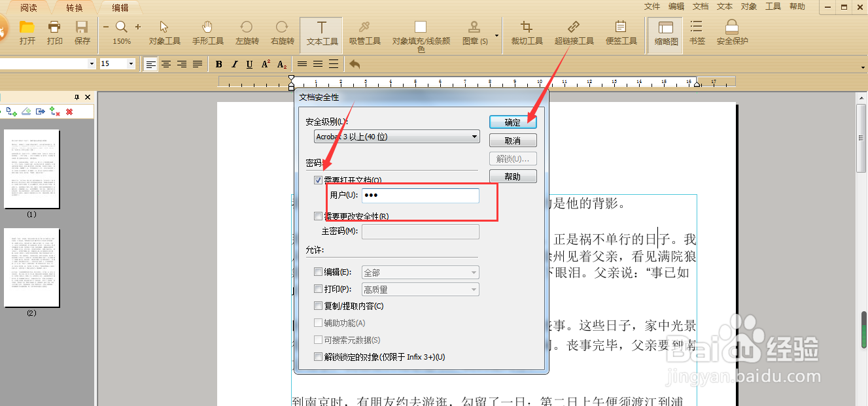The image size is (868, 406).
Task: Check 复制/提取内容 permission
Action: point(319,305)
